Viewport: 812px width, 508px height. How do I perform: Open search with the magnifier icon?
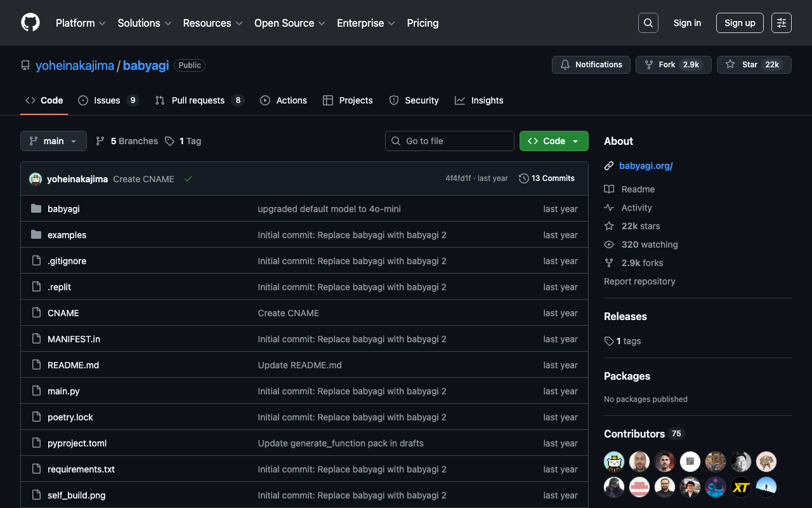(648, 23)
